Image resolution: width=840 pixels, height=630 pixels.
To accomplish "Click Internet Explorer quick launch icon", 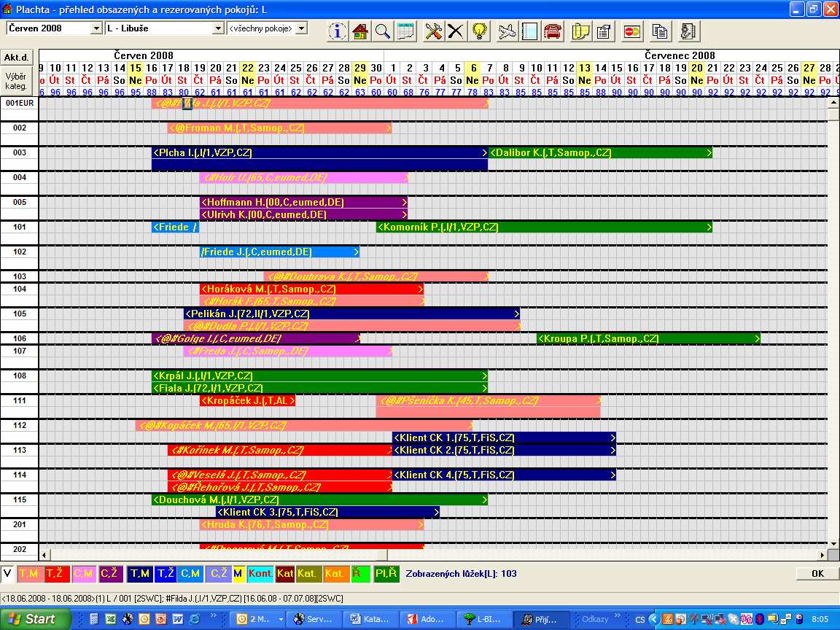I will click(x=195, y=619).
